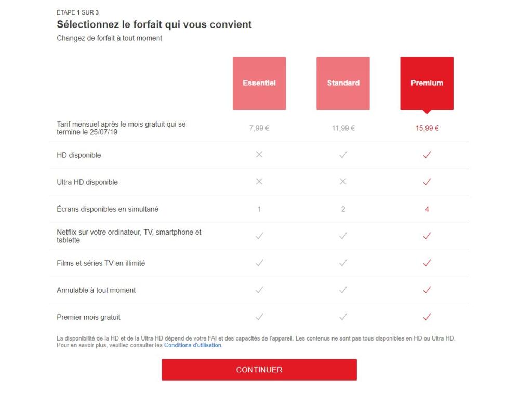532x394 pixels.
Task: Click the Sélectionnez le forfait heading
Action: point(154,24)
